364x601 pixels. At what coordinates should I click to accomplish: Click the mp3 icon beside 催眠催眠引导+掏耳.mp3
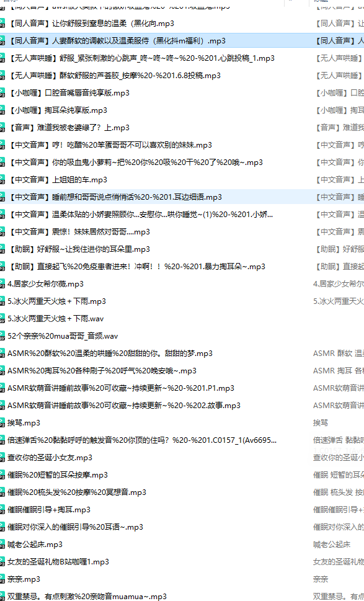click(x=2, y=510)
